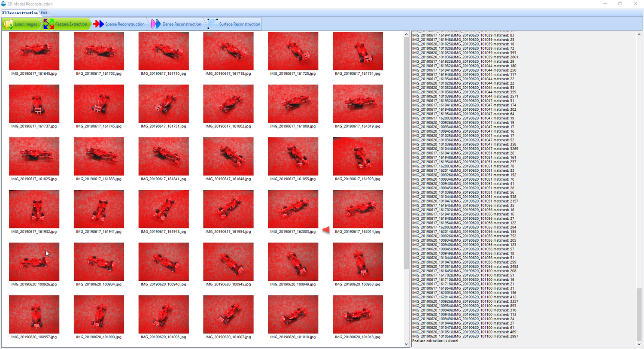Select thumbnail IMG_20190617_162003.jpg
Image resolution: width=644 pixels, height=349 pixels.
[x=293, y=209]
